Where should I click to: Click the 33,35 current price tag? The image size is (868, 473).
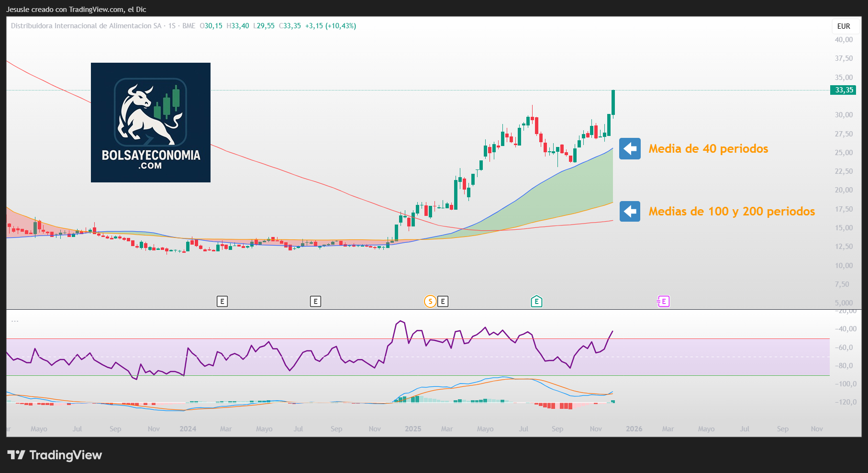[844, 90]
